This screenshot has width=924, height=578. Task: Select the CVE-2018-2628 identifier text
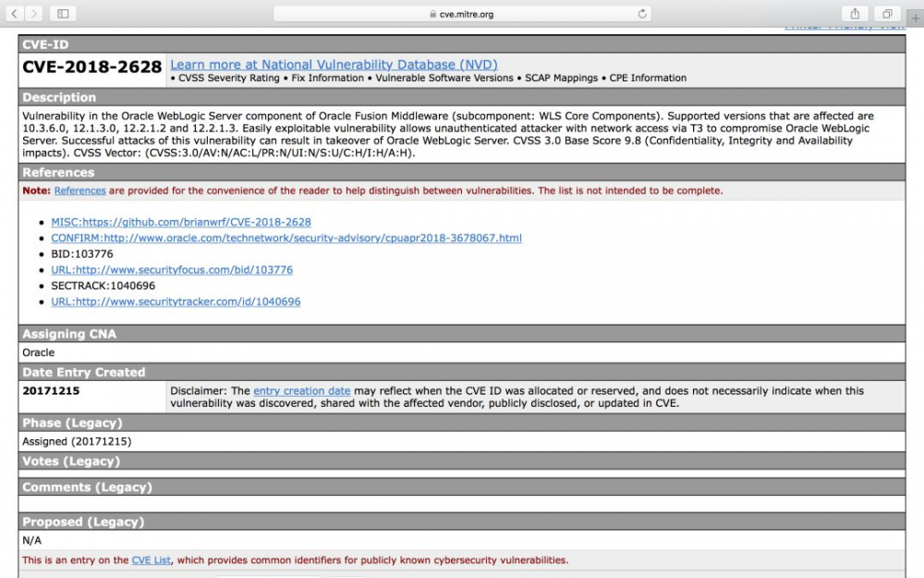tap(91, 67)
